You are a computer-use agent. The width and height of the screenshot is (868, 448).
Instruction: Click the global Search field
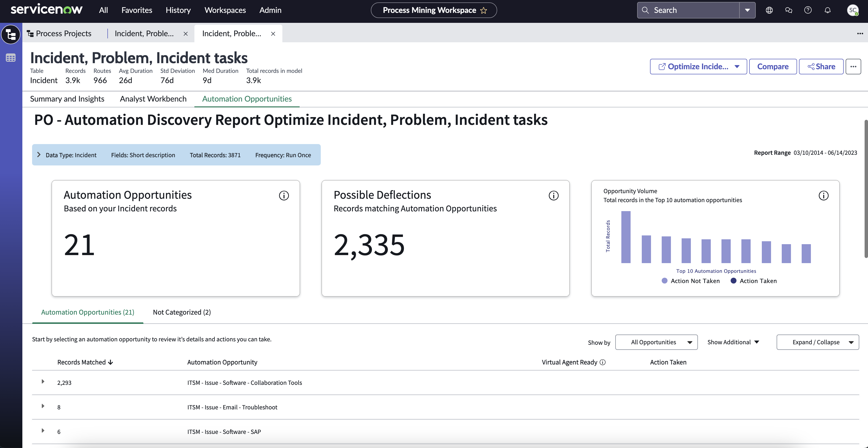tap(688, 10)
